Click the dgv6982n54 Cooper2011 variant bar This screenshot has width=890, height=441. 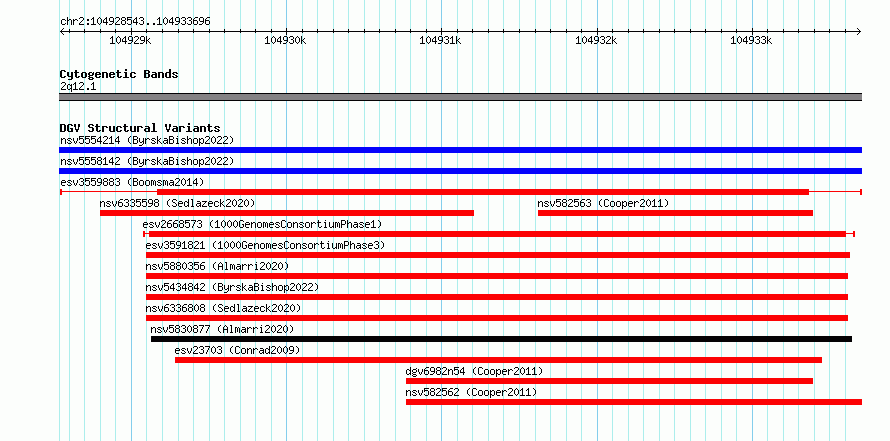(610, 381)
